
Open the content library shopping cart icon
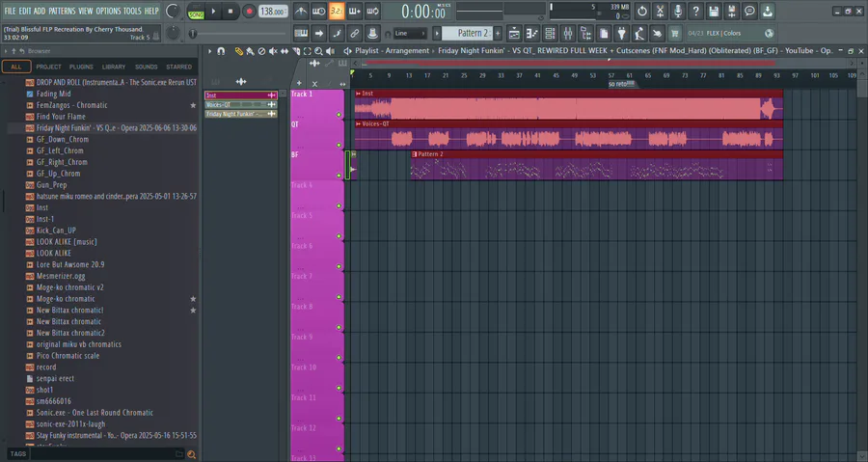675,33
